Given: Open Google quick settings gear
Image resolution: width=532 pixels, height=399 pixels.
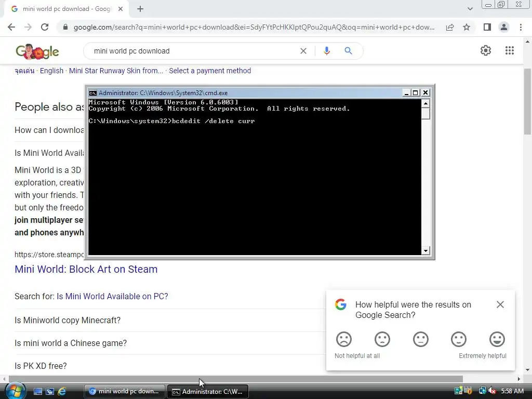Looking at the screenshot, I should coord(486,50).
